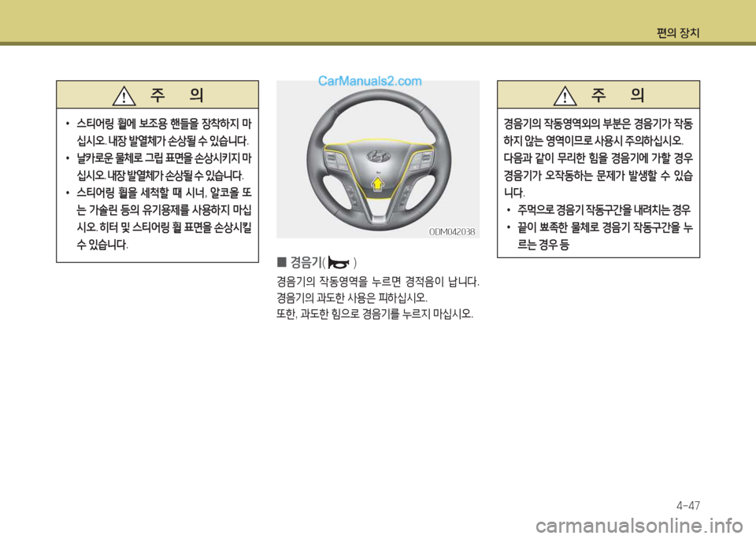Click the carmanualsonline.info link at bottom
This screenshot has width=756, height=539.
pos(639,526)
